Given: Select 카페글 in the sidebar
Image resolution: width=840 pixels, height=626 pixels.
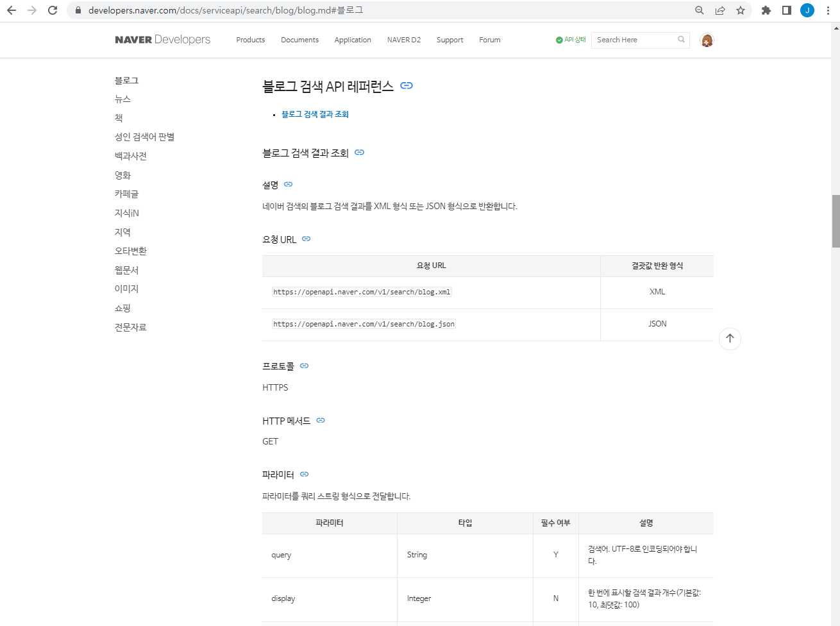Looking at the screenshot, I should tap(126, 194).
